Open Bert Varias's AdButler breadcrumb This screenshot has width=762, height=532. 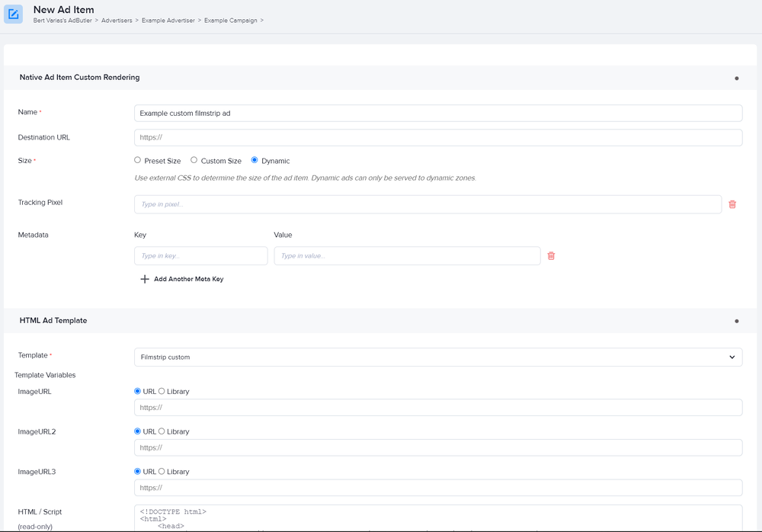pos(62,21)
